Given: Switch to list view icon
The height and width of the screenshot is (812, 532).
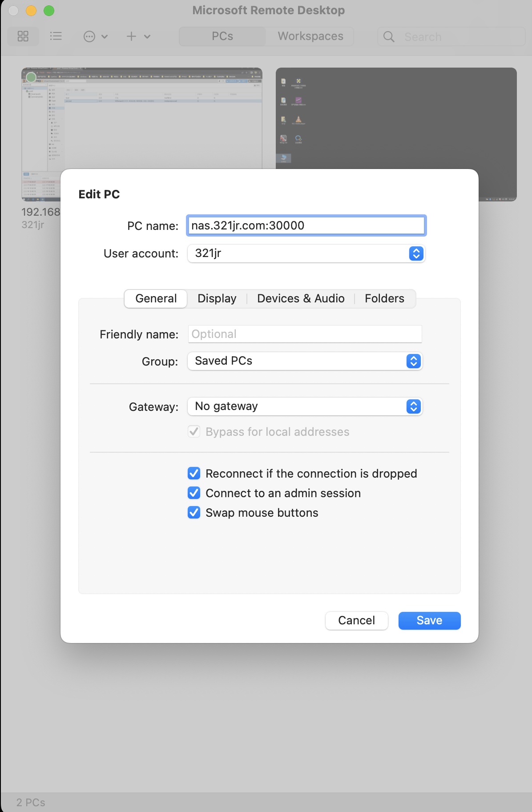Looking at the screenshot, I should pos(56,36).
